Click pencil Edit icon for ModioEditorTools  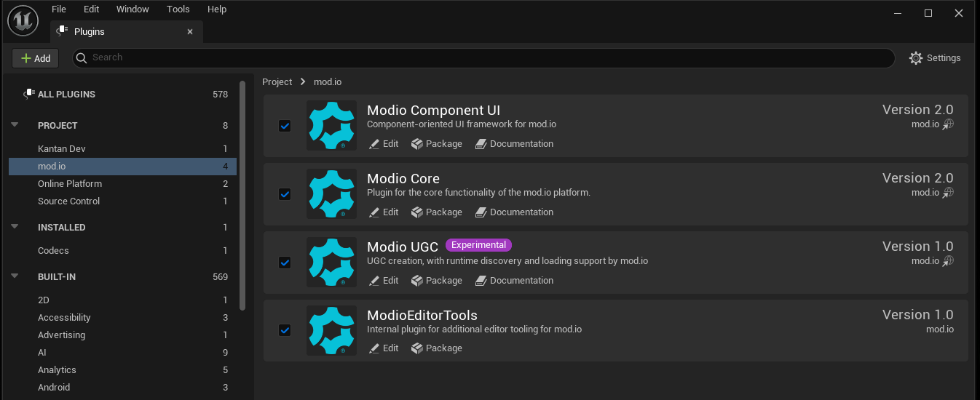[x=374, y=348]
